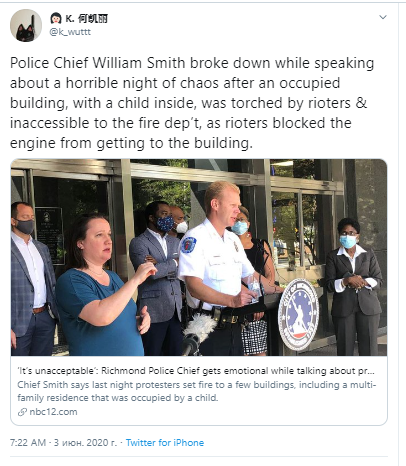The height and width of the screenshot is (466, 406).
Task: Open the 7:22 AM tweet timestamp
Action: 28,443
